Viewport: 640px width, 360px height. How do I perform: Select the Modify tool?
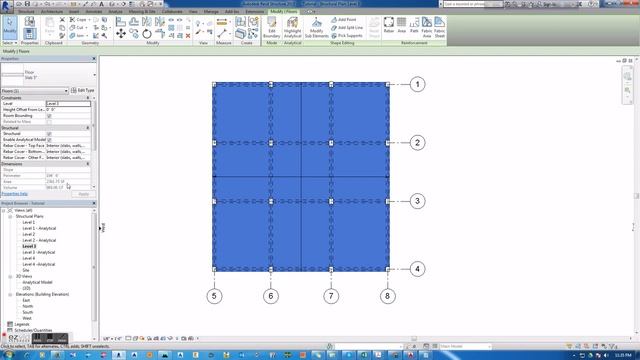[x=9, y=27]
